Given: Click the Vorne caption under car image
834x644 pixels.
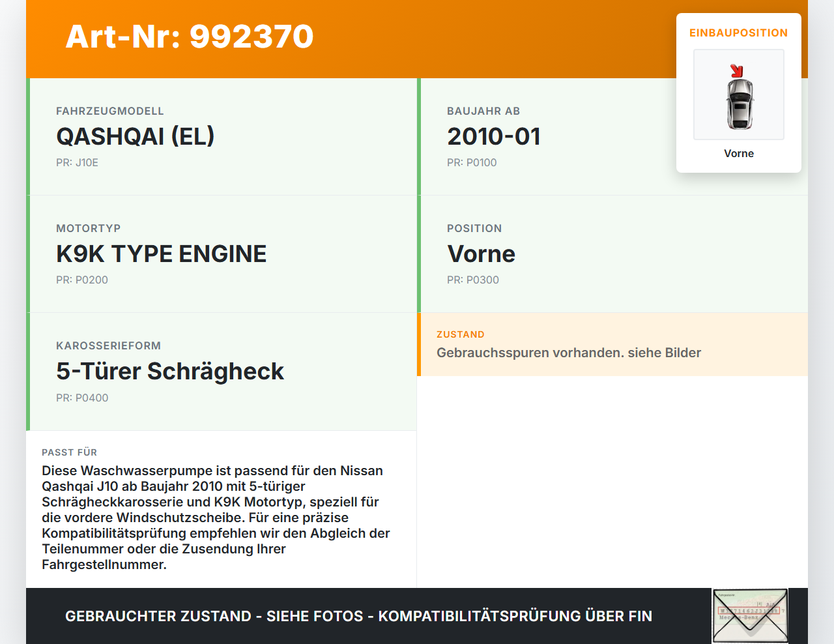Looking at the screenshot, I should 739,153.
